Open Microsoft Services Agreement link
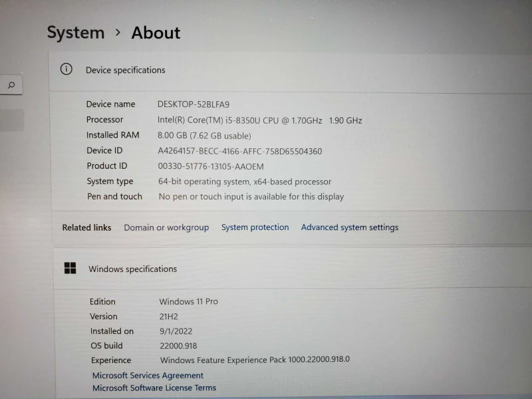532x399 pixels. (x=148, y=375)
